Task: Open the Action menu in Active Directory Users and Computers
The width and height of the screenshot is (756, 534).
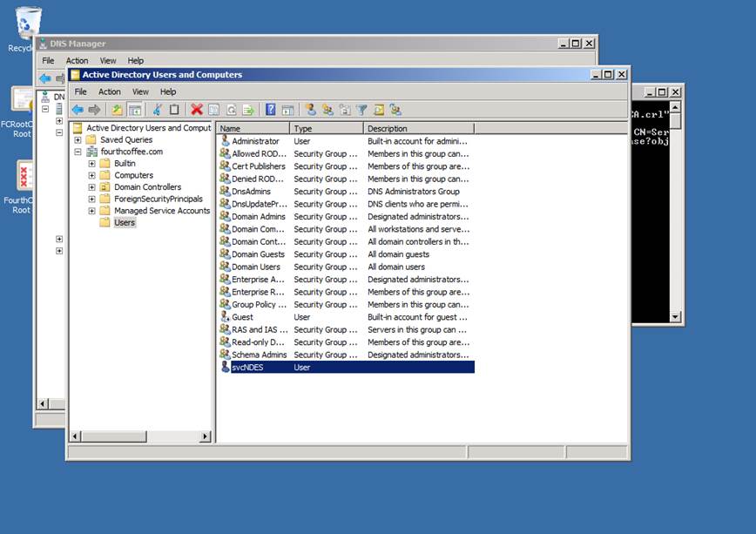Action: point(109,91)
